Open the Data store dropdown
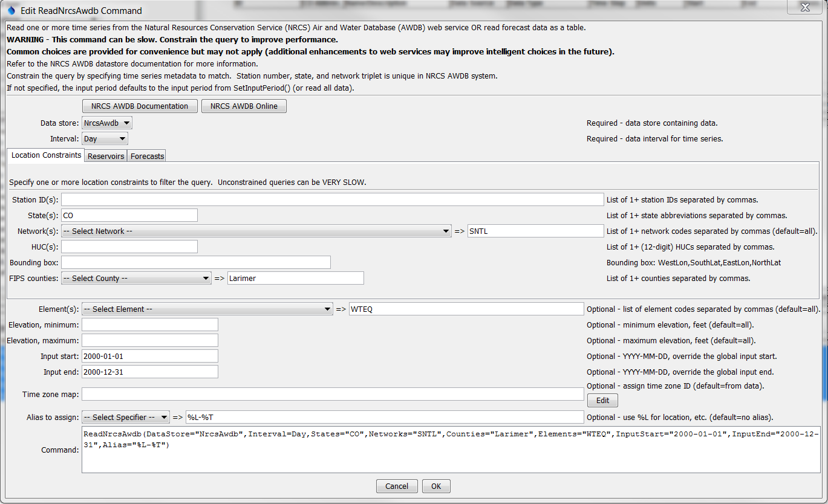This screenshot has height=504, width=828. click(106, 123)
